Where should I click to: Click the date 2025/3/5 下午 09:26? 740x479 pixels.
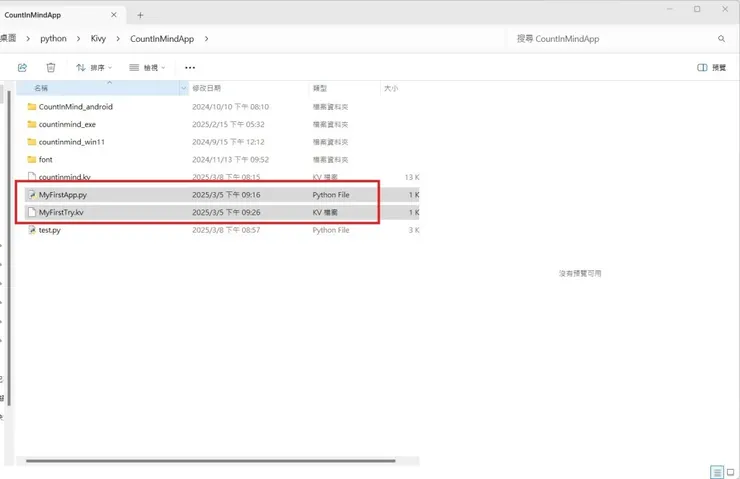click(x=226, y=212)
